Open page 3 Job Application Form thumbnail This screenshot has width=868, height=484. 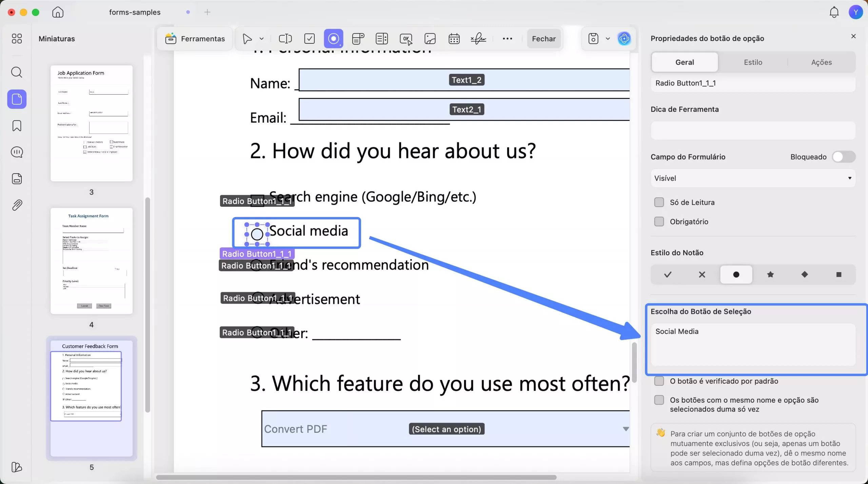pos(92,123)
